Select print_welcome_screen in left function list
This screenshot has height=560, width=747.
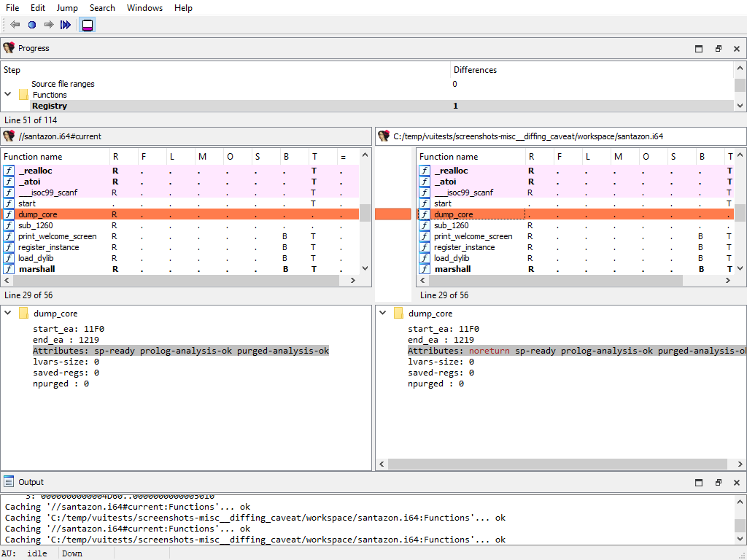57,236
